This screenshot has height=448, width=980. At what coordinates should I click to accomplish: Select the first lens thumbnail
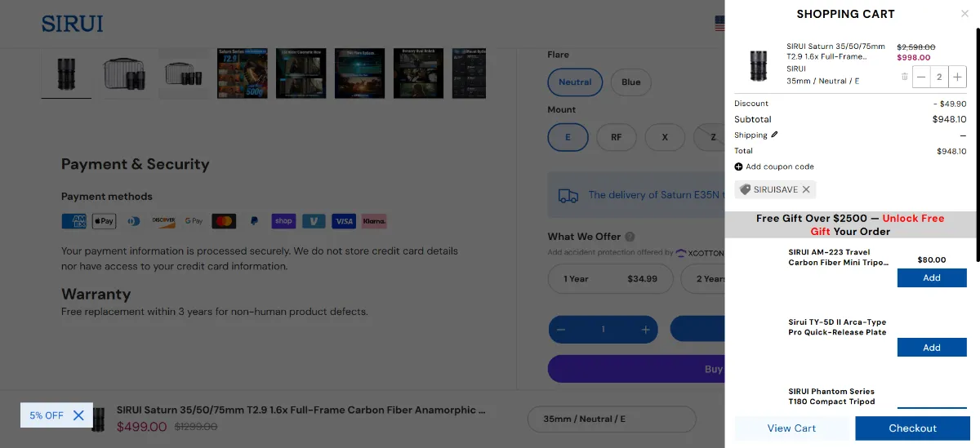click(66, 73)
